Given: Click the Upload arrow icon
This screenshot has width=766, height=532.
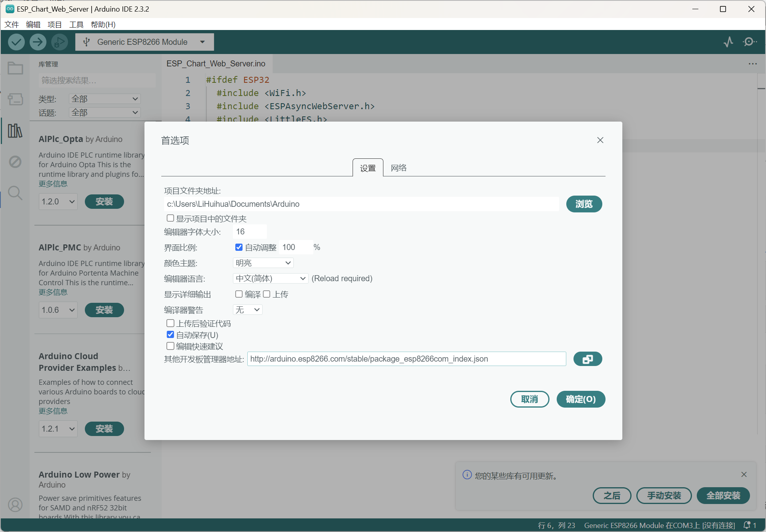Looking at the screenshot, I should click(x=38, y=42).
